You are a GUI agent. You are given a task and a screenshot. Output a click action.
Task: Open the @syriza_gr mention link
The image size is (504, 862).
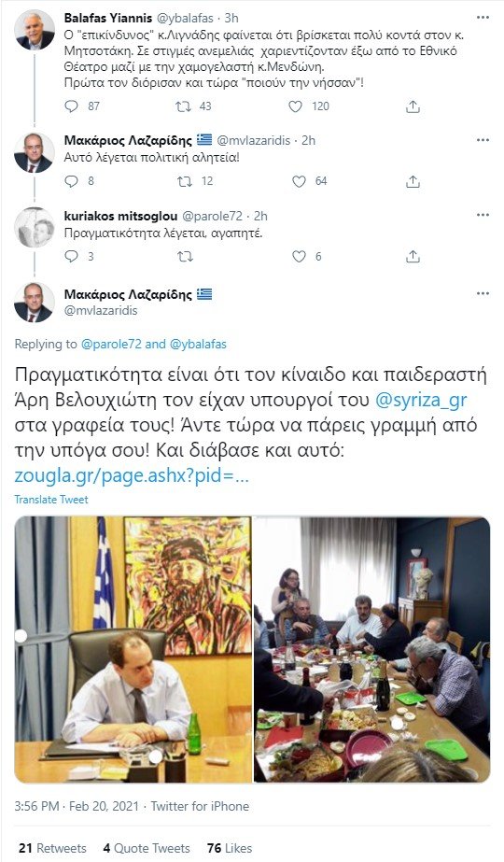(x=421, y=401)
